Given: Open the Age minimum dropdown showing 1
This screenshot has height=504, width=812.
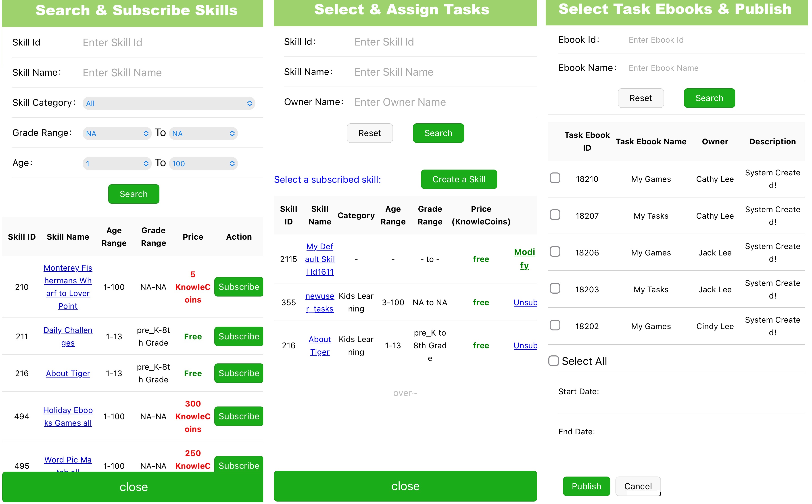Looking at the screenshot, I should click(117, 164).
